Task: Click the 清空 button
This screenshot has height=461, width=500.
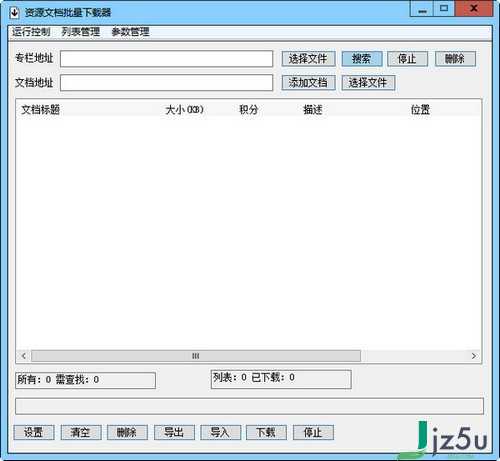Action: click(x=81, y=432)
